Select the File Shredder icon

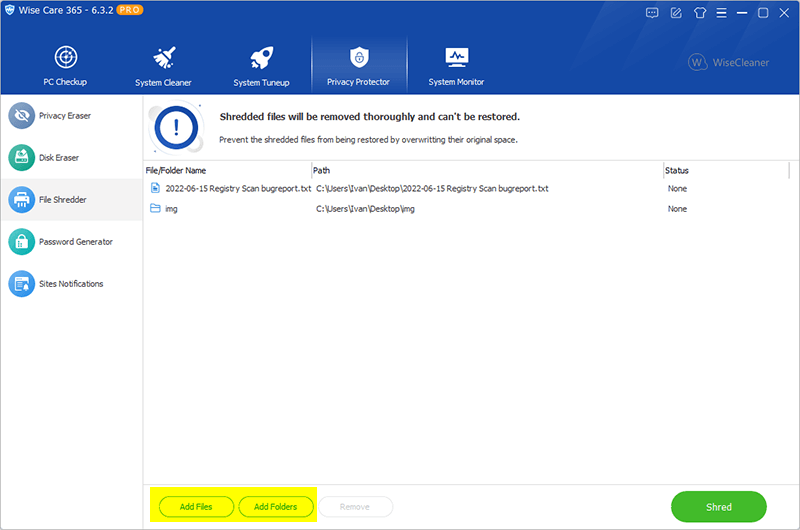21,199
